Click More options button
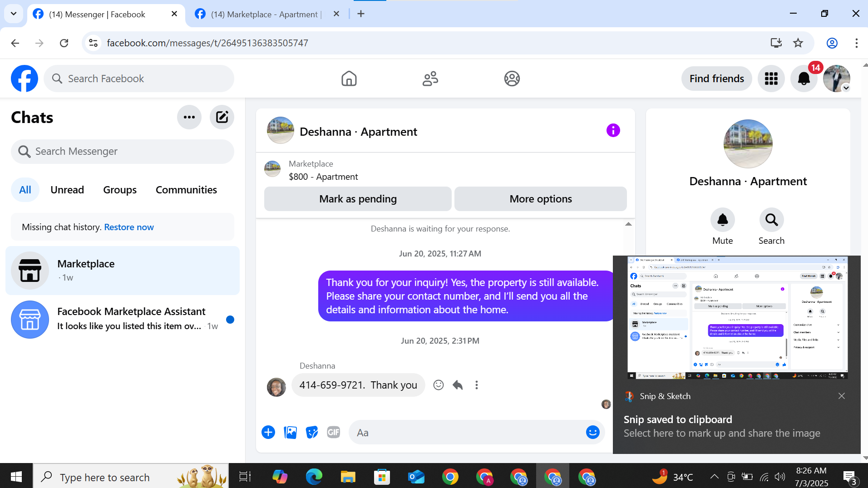The height and width of the screenshot is (488, 868). (541, 199)
